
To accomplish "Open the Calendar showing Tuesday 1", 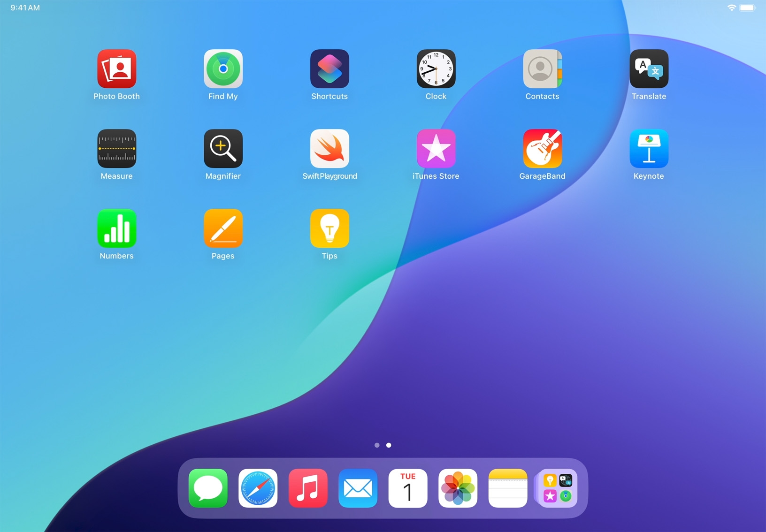I will tap(407, 488).
